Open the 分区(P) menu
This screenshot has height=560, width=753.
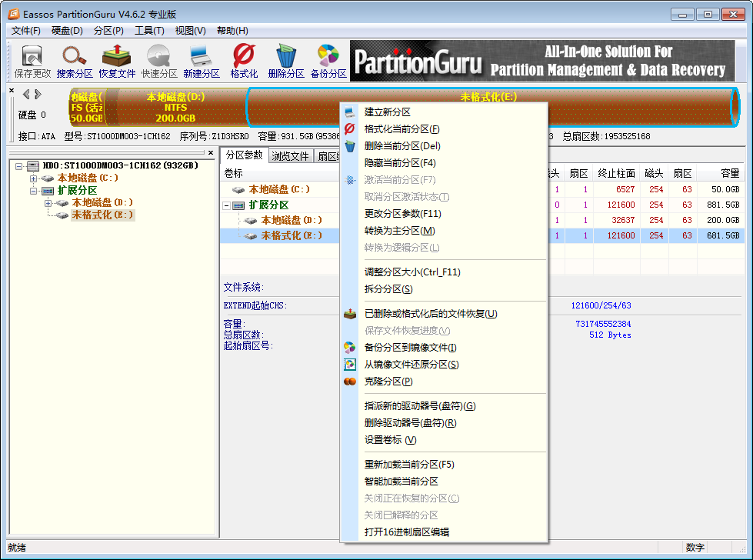click(108, 31)
